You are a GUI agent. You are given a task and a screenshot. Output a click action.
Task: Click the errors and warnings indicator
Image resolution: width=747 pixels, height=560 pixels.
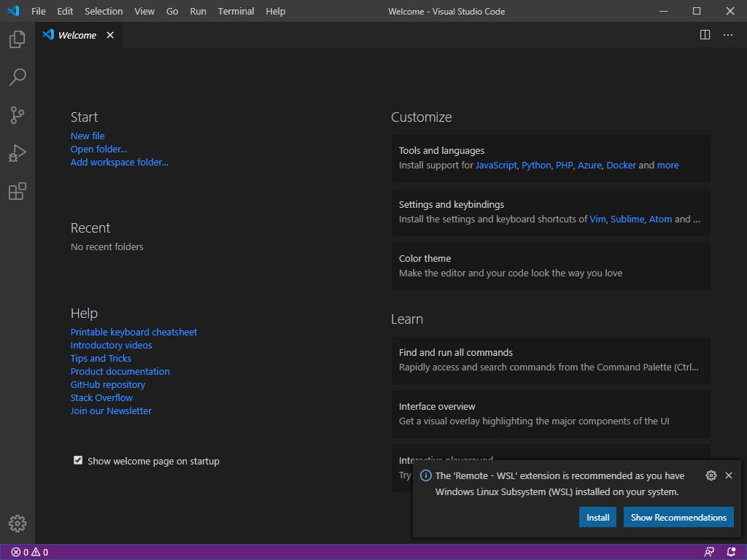point(29,552)
